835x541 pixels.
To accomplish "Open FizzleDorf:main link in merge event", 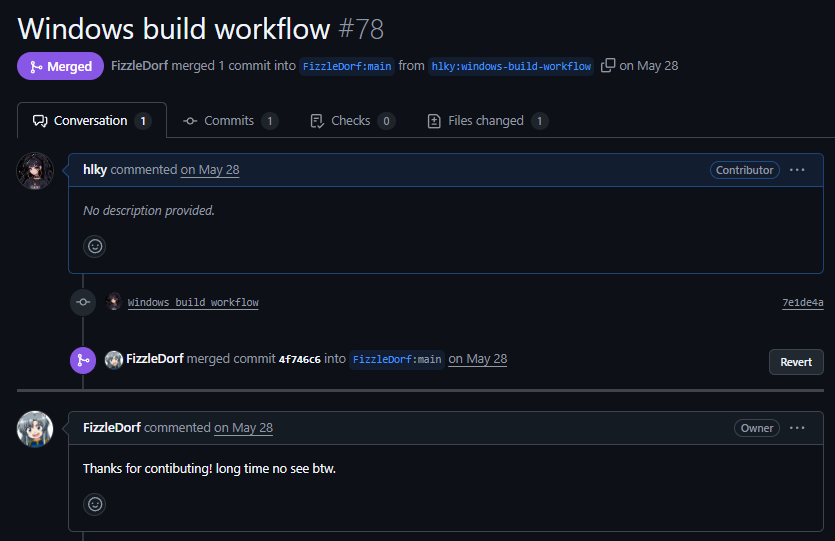I will tap(397, 359).
